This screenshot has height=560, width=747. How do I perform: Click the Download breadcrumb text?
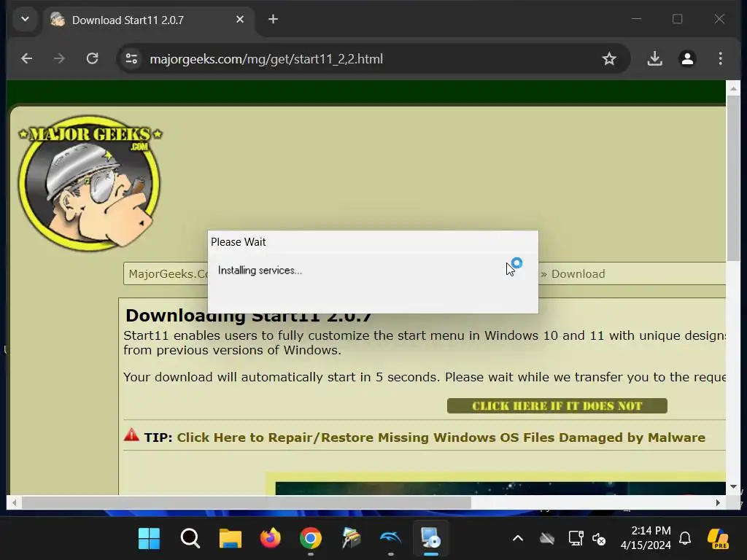[x=578, y=274]
